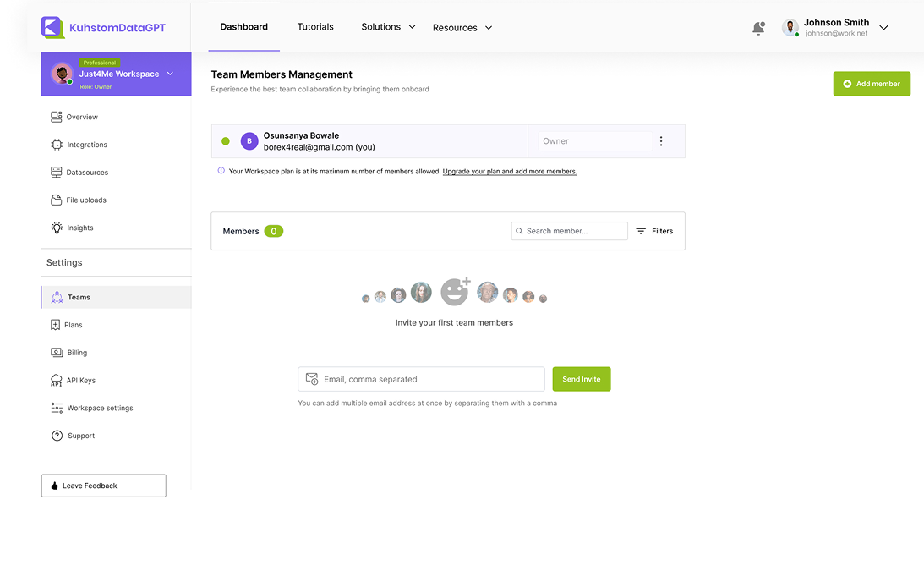The image size is (924, 571).
Task: Select Plans in the Settings sidebar
Action: pyautogui.click(x=74, y=325)
